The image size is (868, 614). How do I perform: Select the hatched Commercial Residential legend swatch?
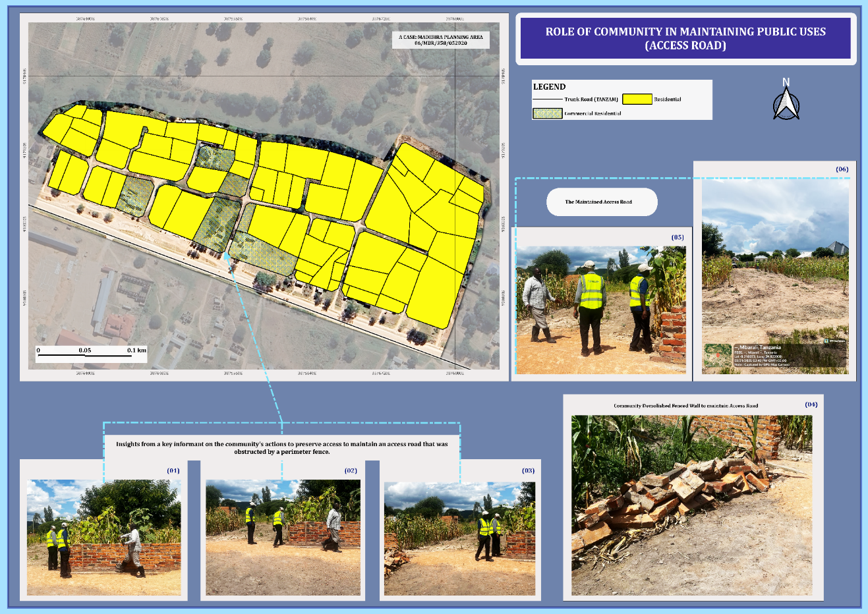coord(547,113)
